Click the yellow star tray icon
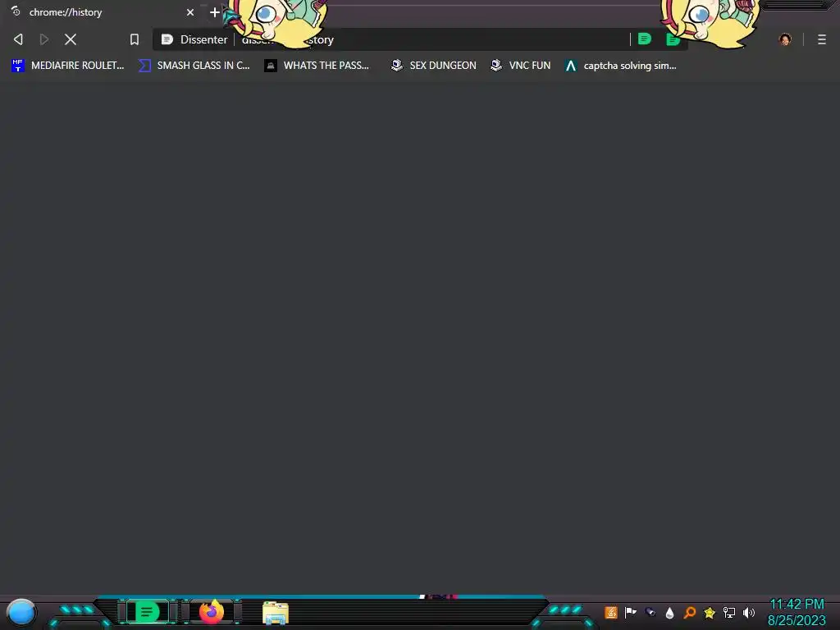This screenshot has height=630, width=840. (710, 612)
